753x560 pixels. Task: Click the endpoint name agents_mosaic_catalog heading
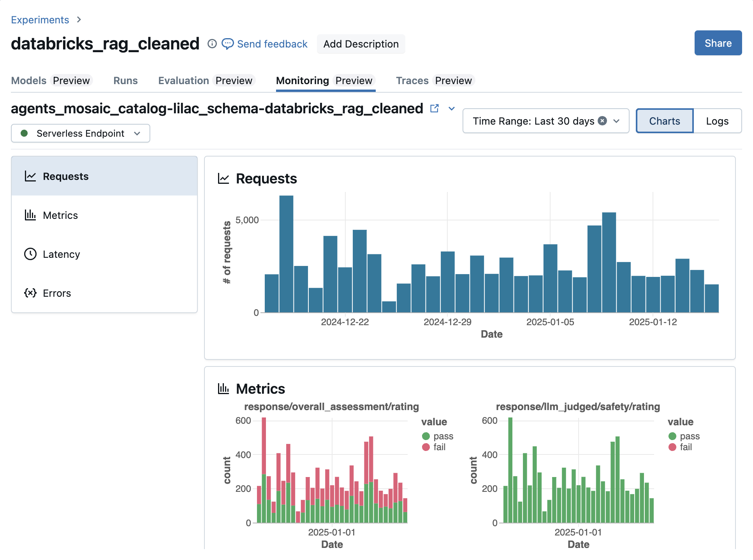[217, 109]
